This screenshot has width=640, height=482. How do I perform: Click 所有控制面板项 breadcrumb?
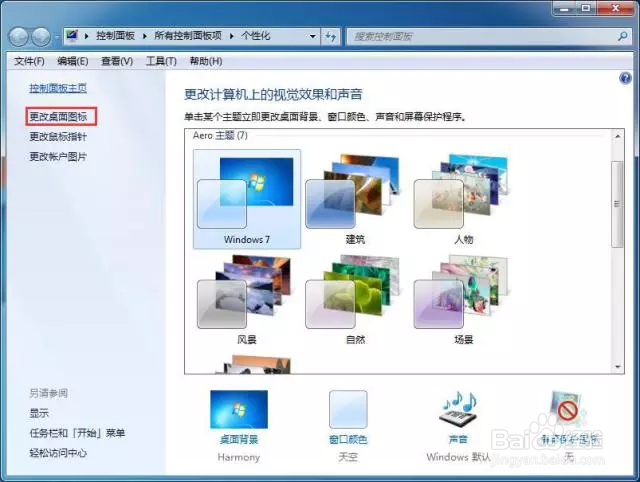(188, 36)
